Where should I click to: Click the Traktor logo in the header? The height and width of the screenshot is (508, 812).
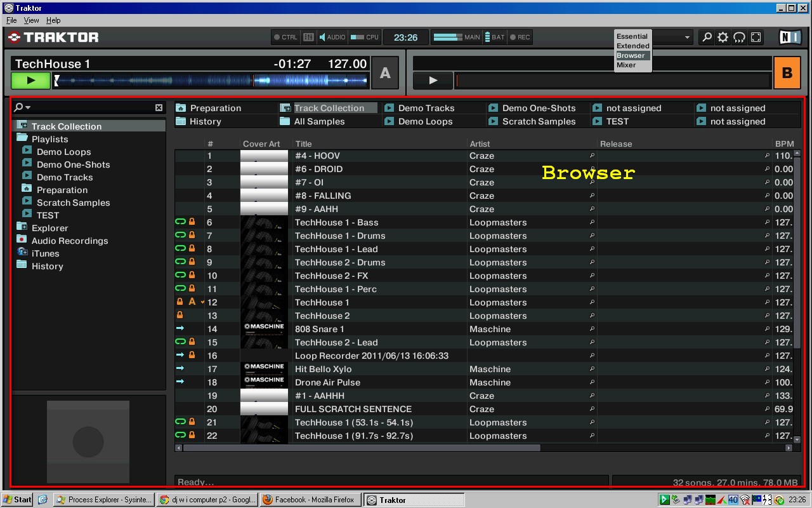(x=53, y=37)
